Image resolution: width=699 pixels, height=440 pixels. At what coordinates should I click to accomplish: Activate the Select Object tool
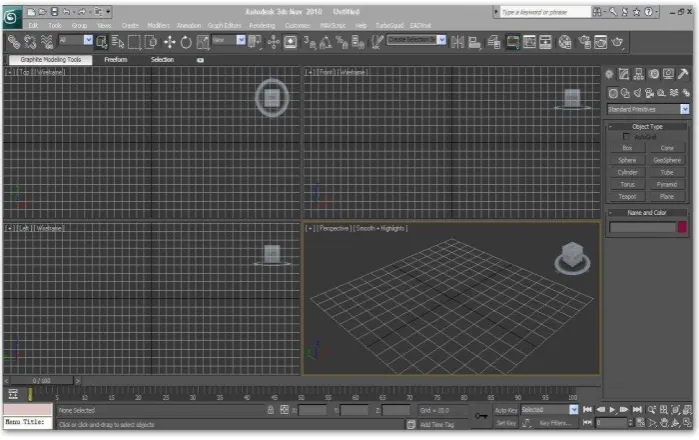point(102,42)
